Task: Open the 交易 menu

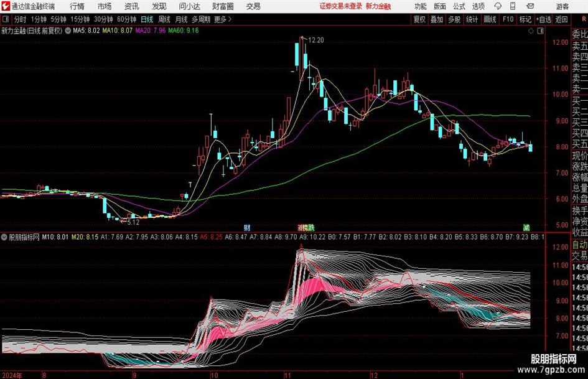Action: pyautogui.click(x=253, y=6)
